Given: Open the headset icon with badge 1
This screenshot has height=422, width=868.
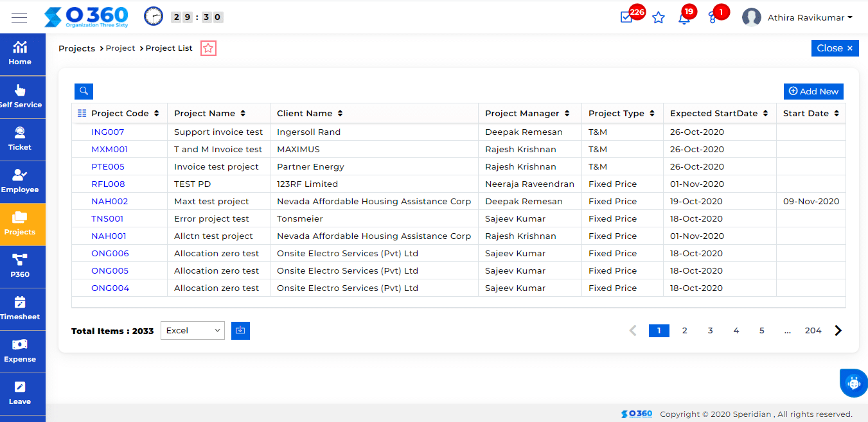Looking at the screenshot, I should pyautogui.click(x=713, y=19).
